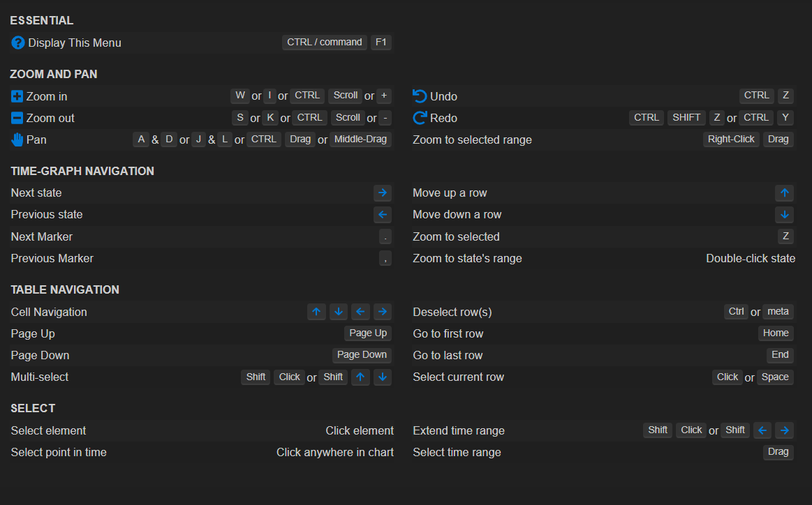
Task: Click the J key cap in Pan row
Action: point(198,140)
